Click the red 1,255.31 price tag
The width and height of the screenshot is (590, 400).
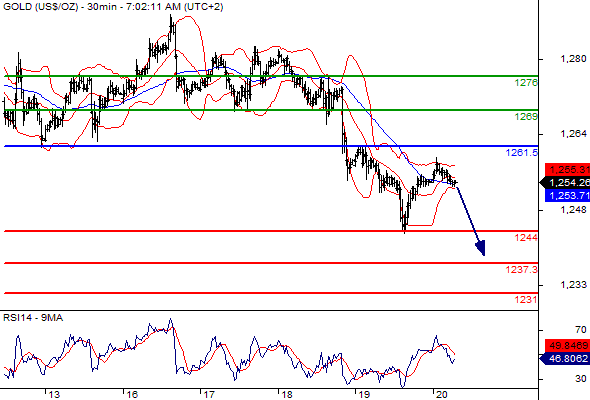[x=567, y=170]
